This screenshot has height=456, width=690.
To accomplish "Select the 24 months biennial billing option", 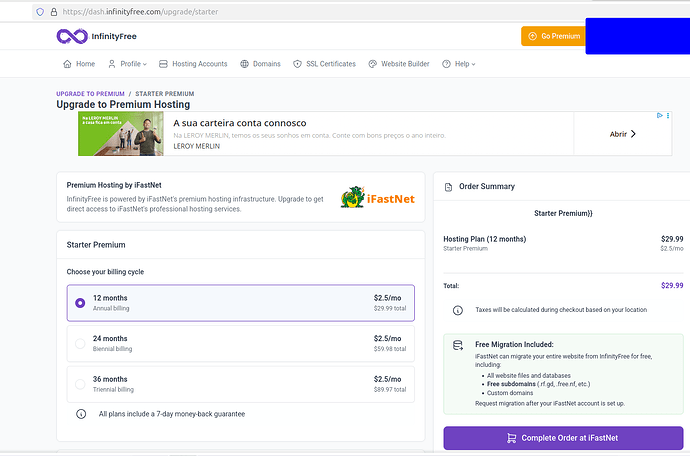I will tap(241, 343).
